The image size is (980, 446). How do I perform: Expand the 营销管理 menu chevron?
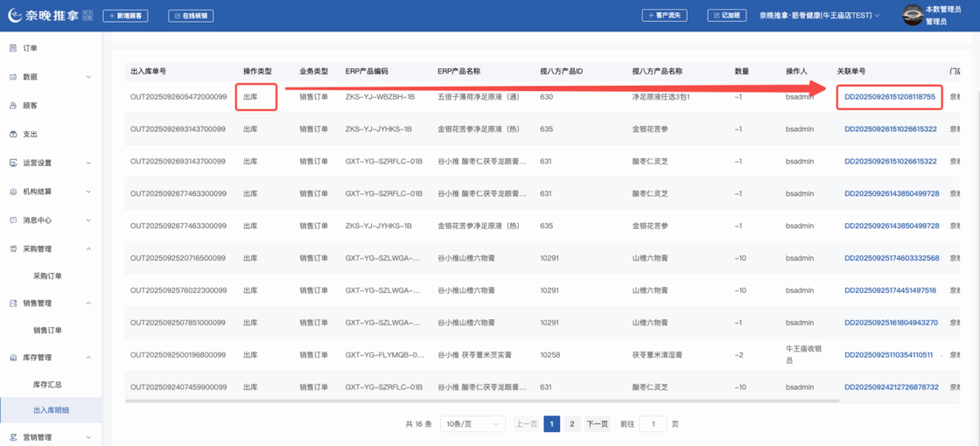click(88, 437)
